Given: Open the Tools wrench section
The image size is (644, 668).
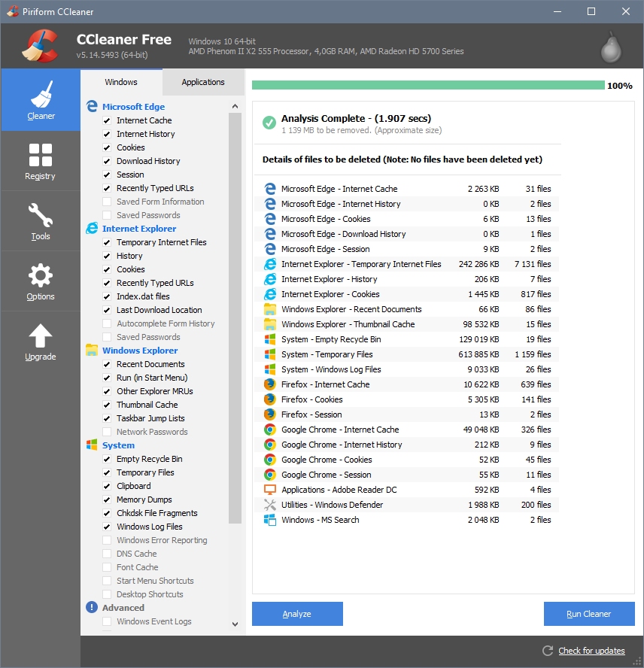Looking at the screenshot, I should [41, 220].
